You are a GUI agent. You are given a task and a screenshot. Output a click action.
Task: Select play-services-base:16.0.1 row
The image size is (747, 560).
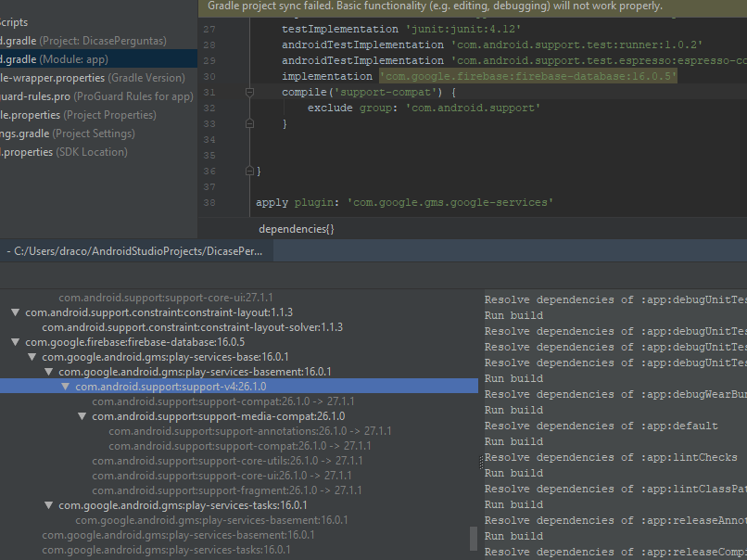[x=165, y=357]
